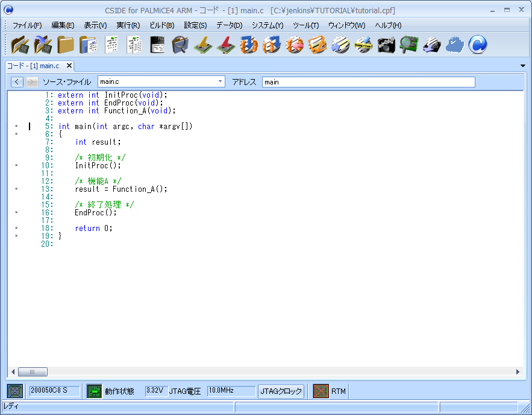Click the round blue C logo toolbar icon
The image size is (532, 415).
478,45
